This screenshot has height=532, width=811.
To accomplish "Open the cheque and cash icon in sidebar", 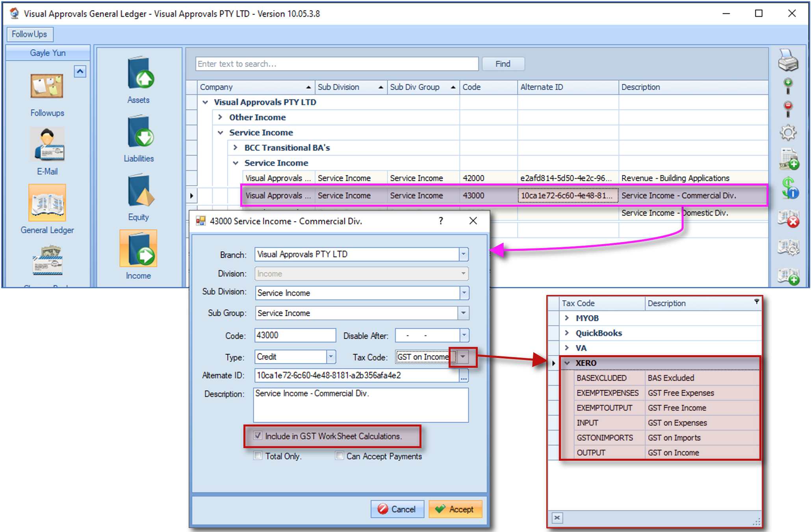I will [x=47, y=260].
